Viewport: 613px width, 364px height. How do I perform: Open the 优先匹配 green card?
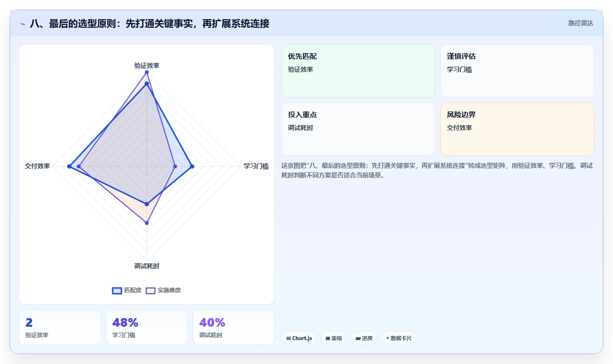pyautogui.click(x=358, y=71)
